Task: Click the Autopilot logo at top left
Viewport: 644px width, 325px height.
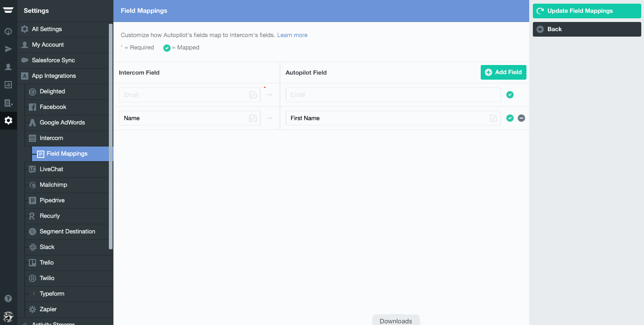Action: 8,10
